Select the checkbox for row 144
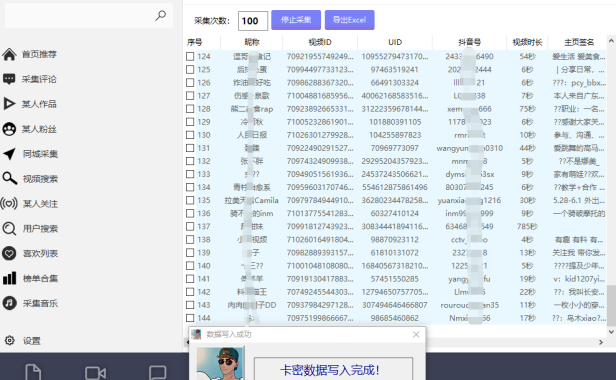Image resolution: width=616 pixels, height=380 pixels. tap(190, 318)
